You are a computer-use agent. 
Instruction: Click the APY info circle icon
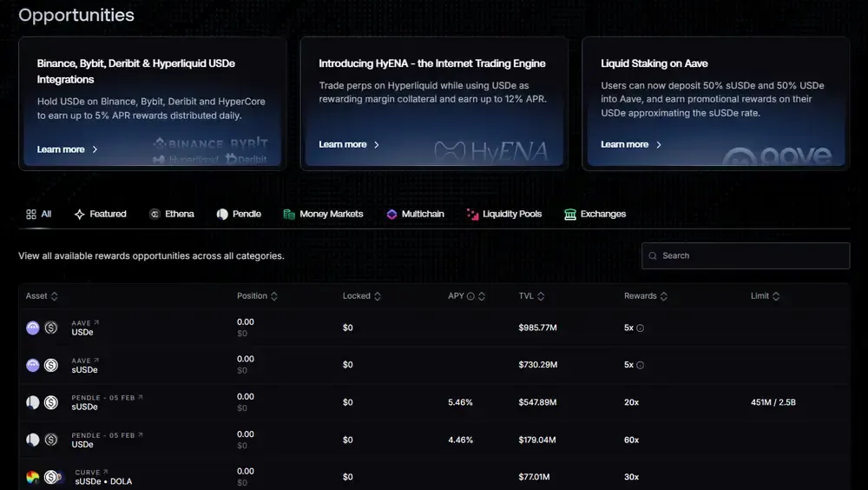(470, 296)
